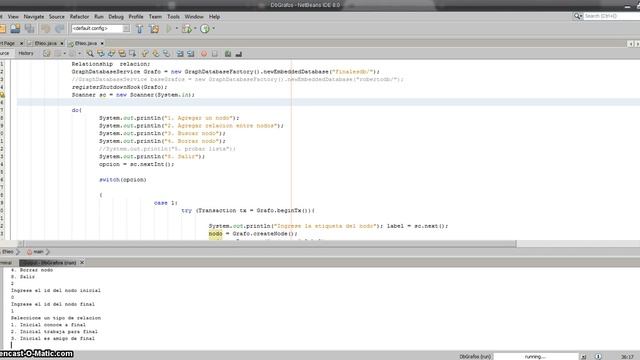This screenshot has height=360, width=640.
Task: Click Find Selection magnifier in editor toolbar
Action: [x=90, y=53]
